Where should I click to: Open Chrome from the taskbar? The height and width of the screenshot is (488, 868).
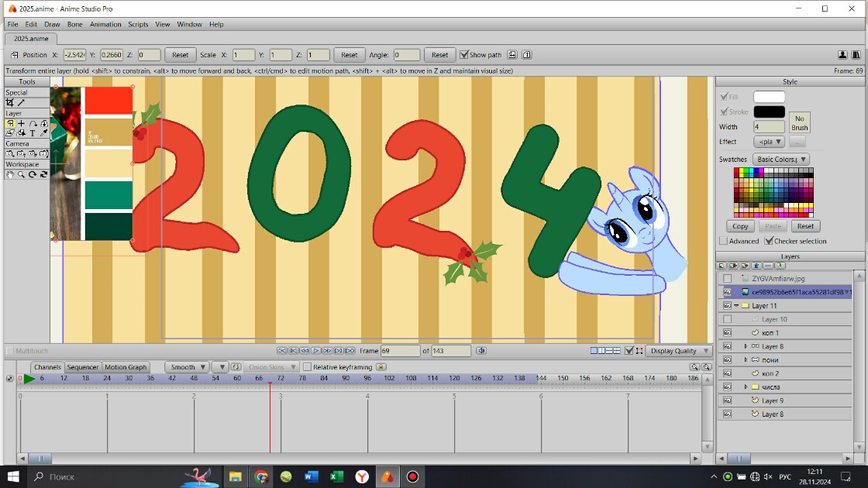point(260,476)
